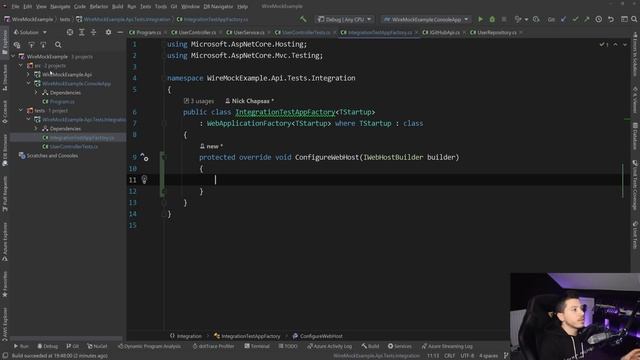The height and width of the screenshot is (360, 640).
Task: Open Solution explorer gear options
Action: click(x=108, y=32)
